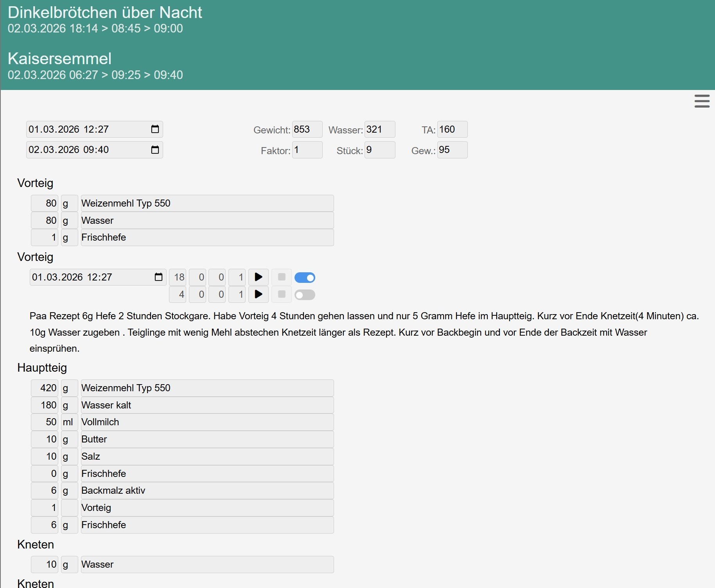Click the Gewicht field showing 853

tap(307, 129)
